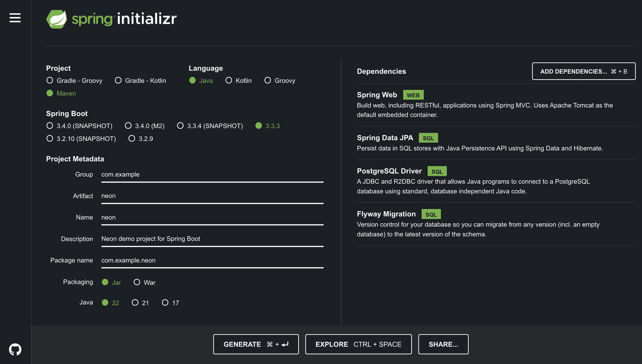
Task: Click the Artifact input field
Action: pyautogui.click(x=212, y=196)
